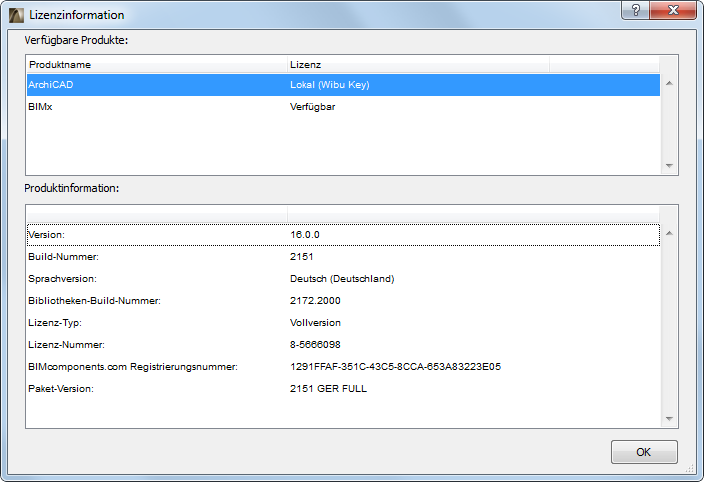Click down arrow of Produktinformation scrollbar
Viewport: 704px width, 482px height.
coord(669,418)
